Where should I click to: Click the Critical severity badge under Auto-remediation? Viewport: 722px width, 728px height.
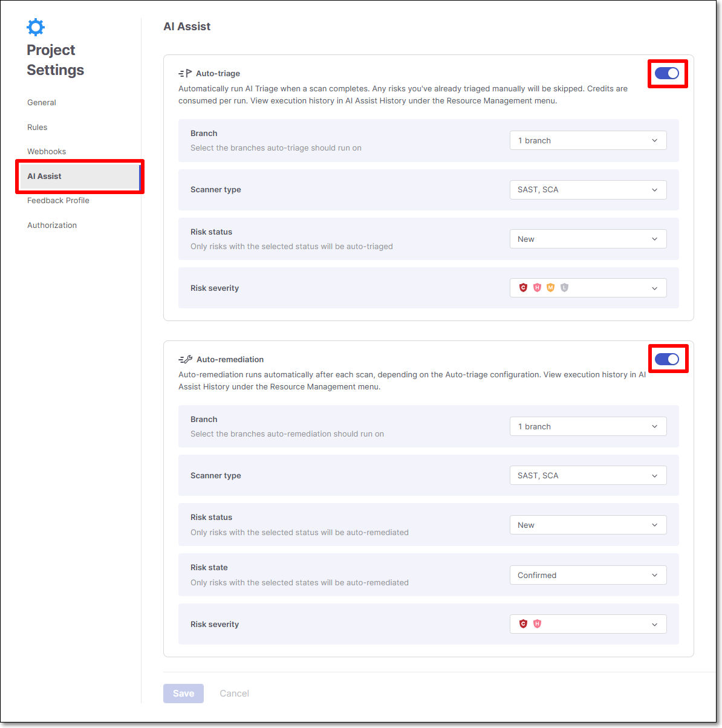[x=523, y=624]
